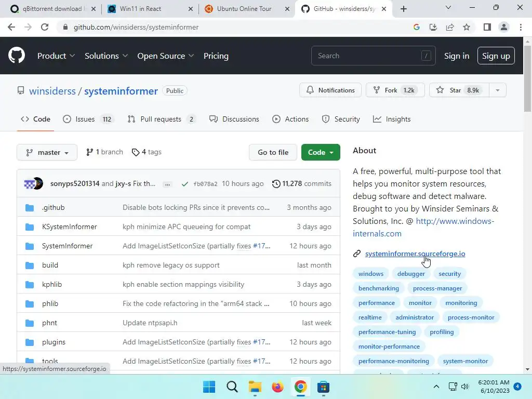Screen dimensions: 532x399
Task: Click the Fork button
Action: [395, 90]
